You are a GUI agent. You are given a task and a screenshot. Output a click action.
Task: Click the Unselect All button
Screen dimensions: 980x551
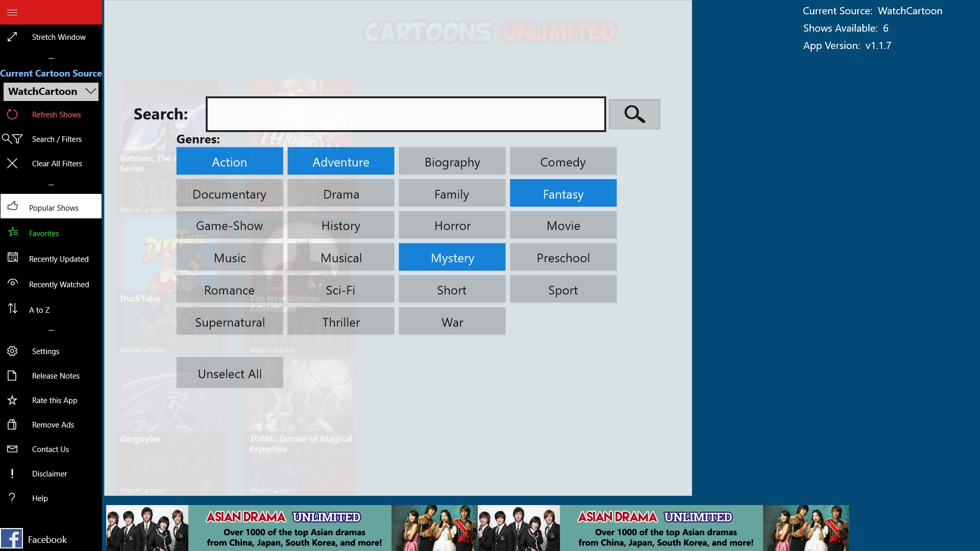pyautogui.click(x=230, y=373)
